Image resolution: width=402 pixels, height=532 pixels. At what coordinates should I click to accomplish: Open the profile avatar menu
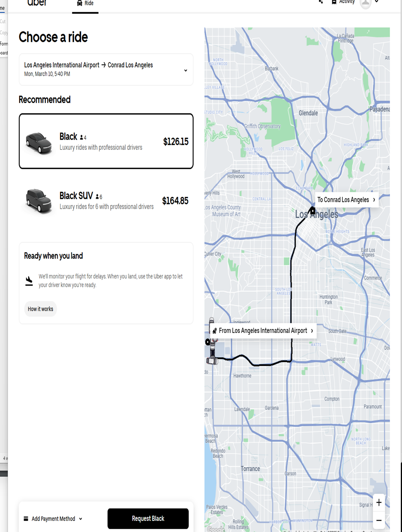[x=366, y=3]
